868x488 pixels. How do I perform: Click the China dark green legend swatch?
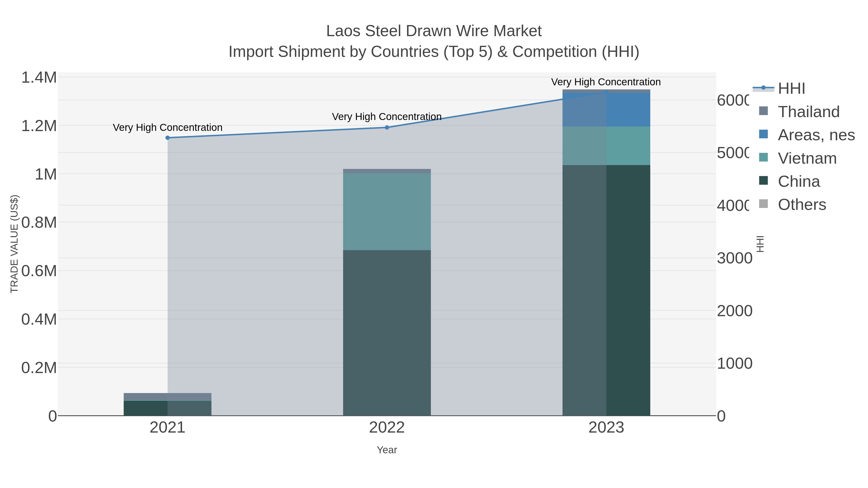pos(763,180)
